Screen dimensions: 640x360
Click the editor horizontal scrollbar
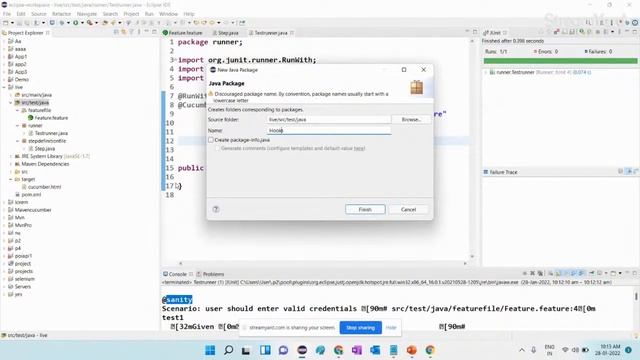pyautogui.click(x=322, y=263)
